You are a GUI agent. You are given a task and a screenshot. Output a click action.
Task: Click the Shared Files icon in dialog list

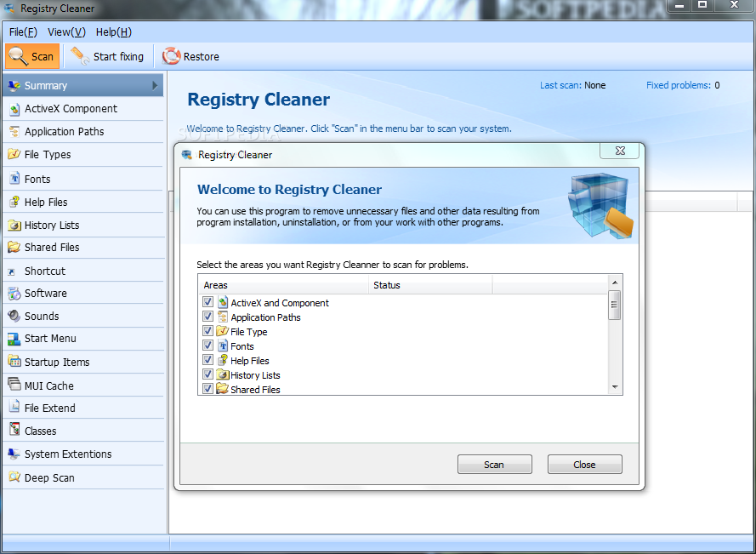click(x=222, y=388)
